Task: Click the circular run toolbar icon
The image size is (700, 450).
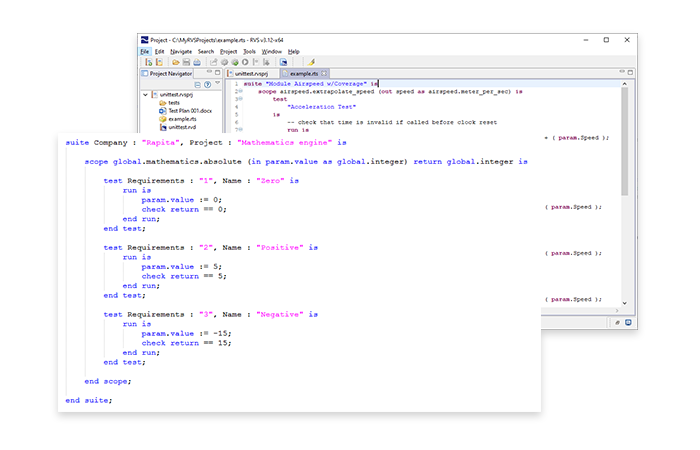Action: pyautogui.click(x=245, y=62)
